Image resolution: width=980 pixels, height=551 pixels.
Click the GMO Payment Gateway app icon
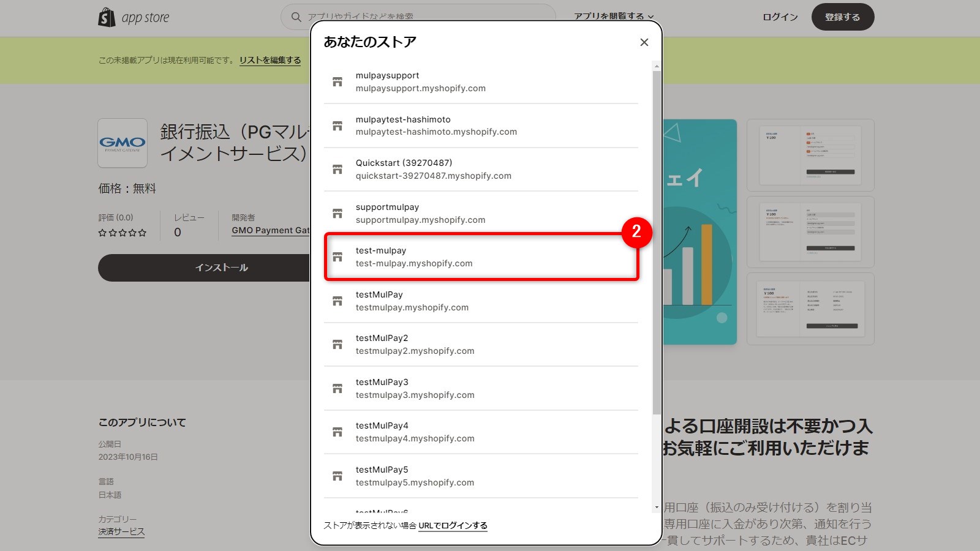[123, 143]
